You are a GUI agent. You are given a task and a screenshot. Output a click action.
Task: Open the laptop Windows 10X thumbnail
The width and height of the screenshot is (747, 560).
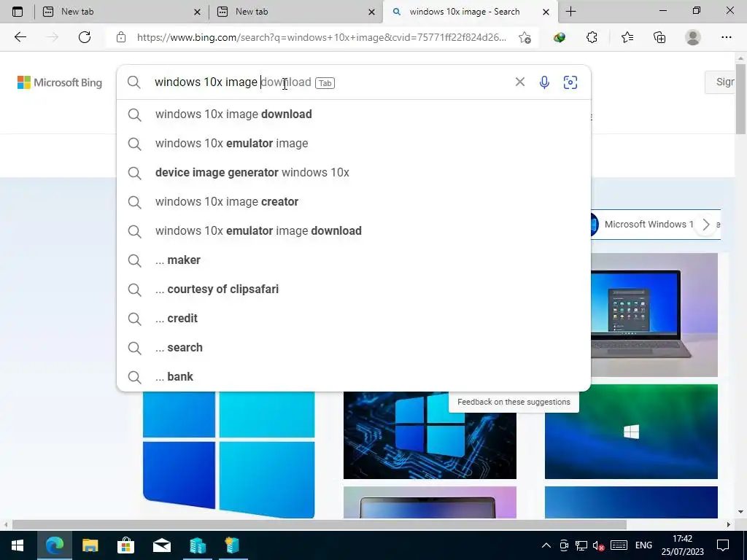[x=654, y=315]
